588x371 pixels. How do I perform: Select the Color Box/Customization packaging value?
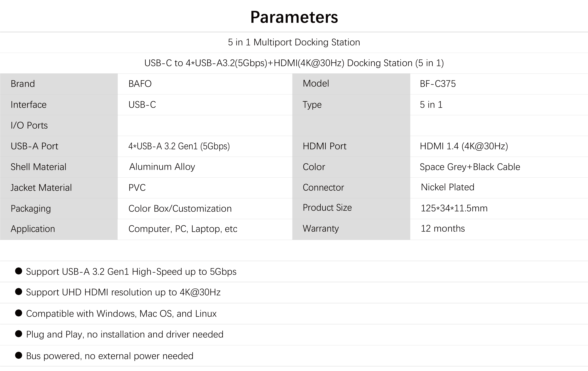(x=180, y=208)
